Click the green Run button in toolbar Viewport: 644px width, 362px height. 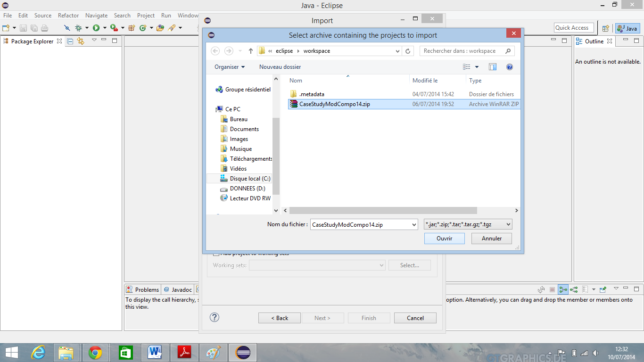coord(96,28)
